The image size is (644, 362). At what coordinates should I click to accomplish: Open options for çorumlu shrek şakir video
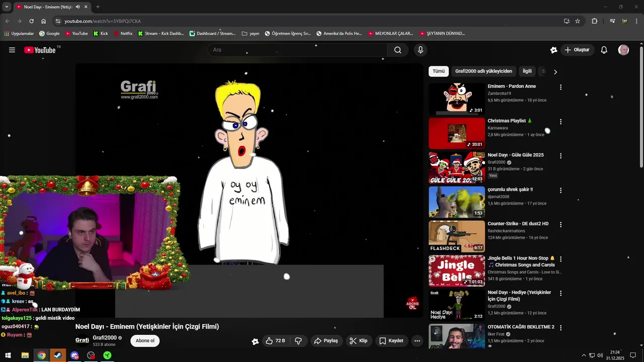pyautogui.click(x=560, y=191)
